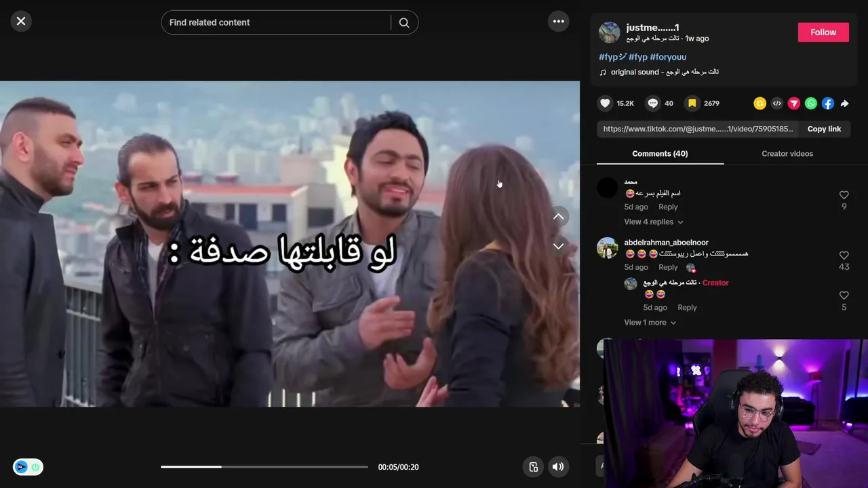
Task: Click the yellow repost icon
Action: 759,103
